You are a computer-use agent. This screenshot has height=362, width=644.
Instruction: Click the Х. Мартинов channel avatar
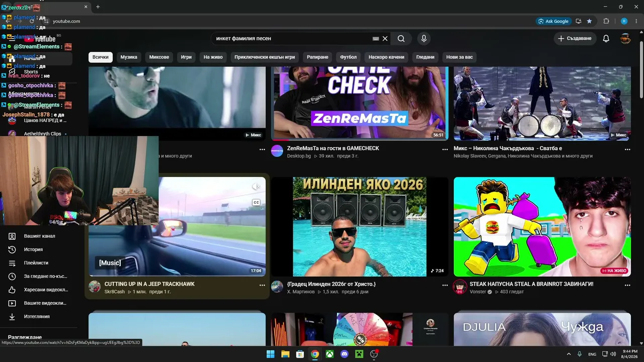277,287
